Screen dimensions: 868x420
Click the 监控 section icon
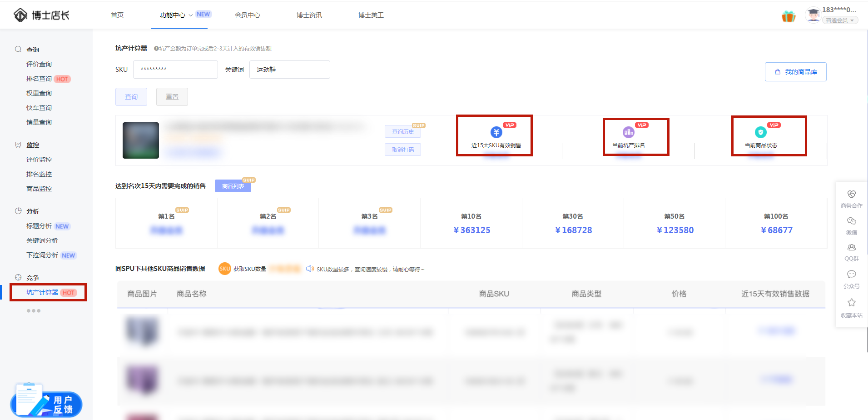point(18,145)
